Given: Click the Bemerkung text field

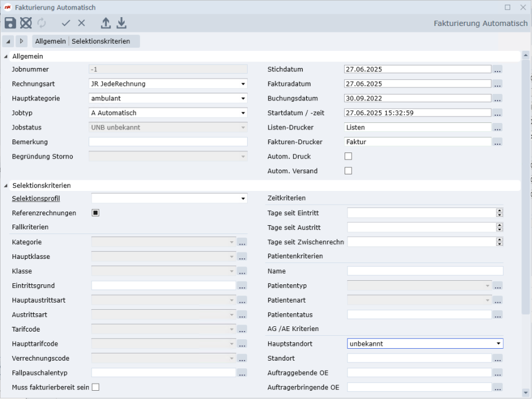Looking at the screenshot, I should click(x=168, y=142).
